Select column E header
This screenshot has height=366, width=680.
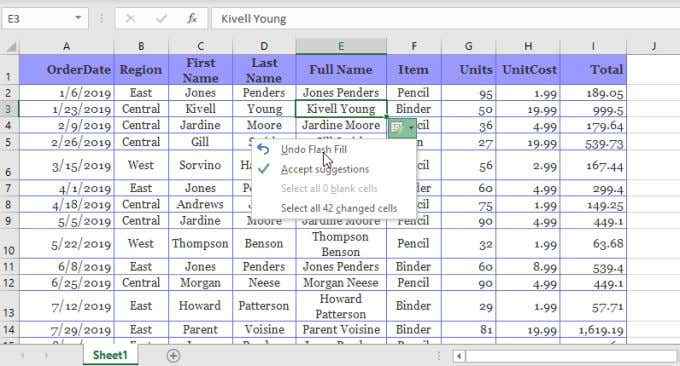(341, 46)
